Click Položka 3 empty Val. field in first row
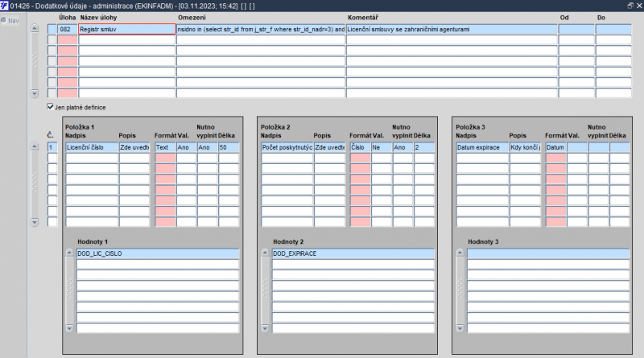The width and height of the screenshot is (644, 358). coord(577,147)
